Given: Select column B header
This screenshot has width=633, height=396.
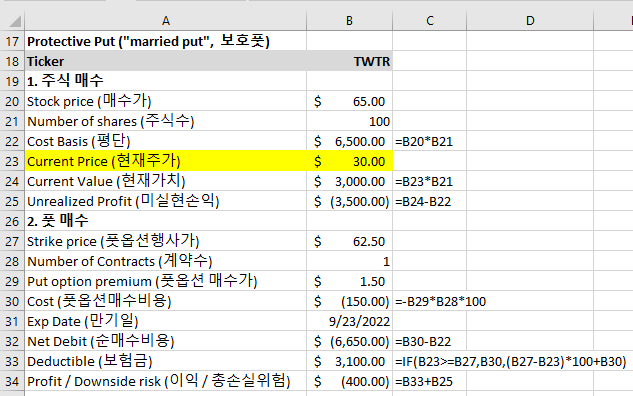Looking at the screenshot, I should 349,21.
